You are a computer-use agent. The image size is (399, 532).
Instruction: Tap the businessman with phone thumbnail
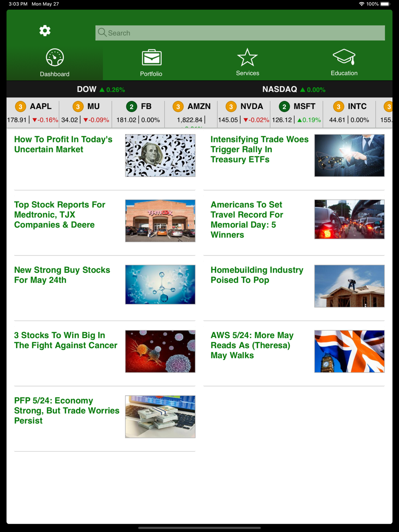click(350, 156)
